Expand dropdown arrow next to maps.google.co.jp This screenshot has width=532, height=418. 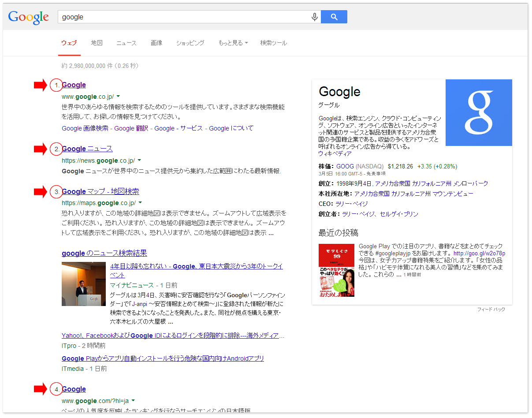(x=140, y=203)
